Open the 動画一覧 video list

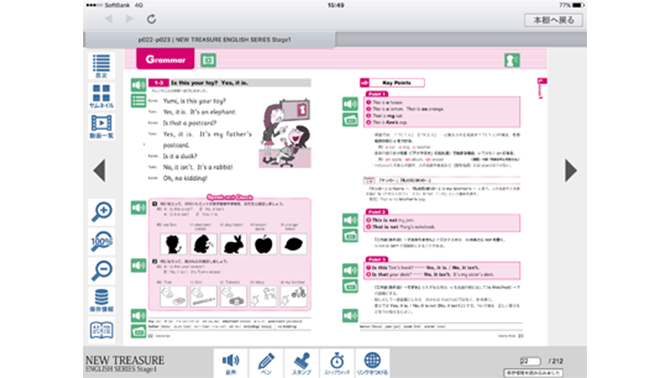point(101,126)
